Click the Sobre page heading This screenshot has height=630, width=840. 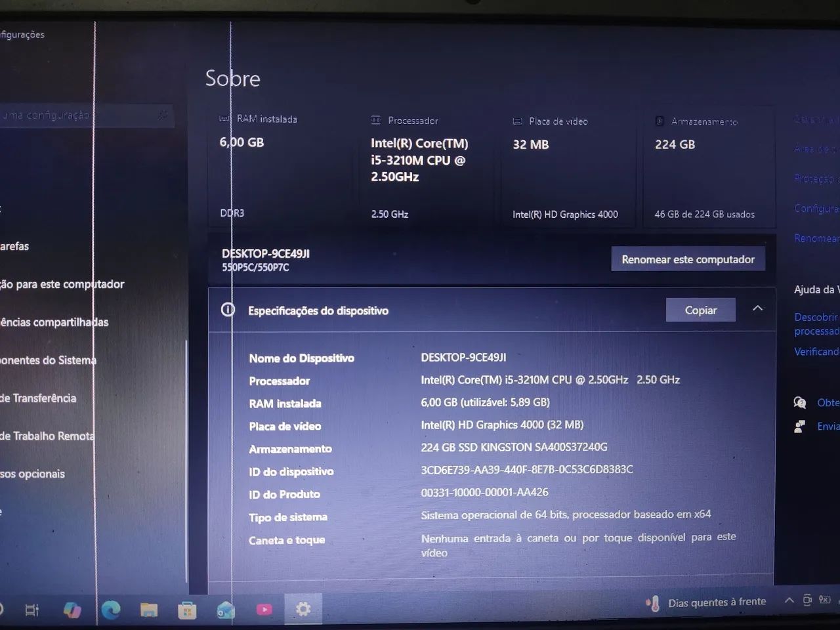point(233,79)
